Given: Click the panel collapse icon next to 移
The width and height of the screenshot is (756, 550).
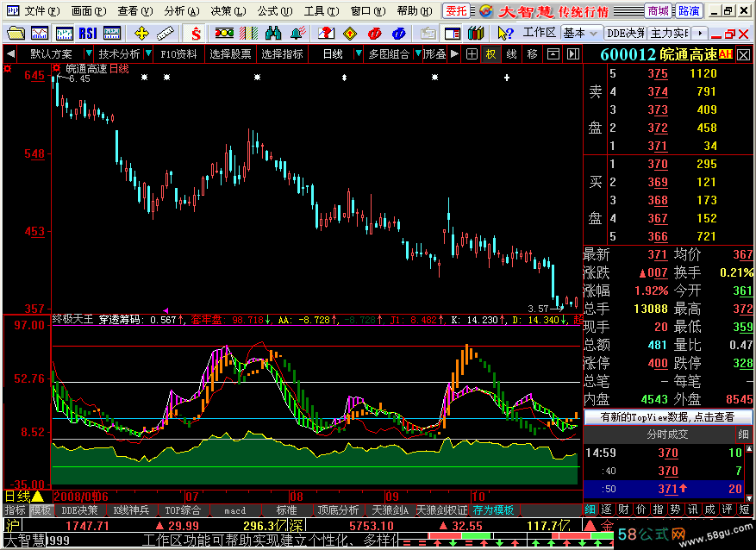Looking at the screenshot, I should pyautogui.click(x=553, y=54).
